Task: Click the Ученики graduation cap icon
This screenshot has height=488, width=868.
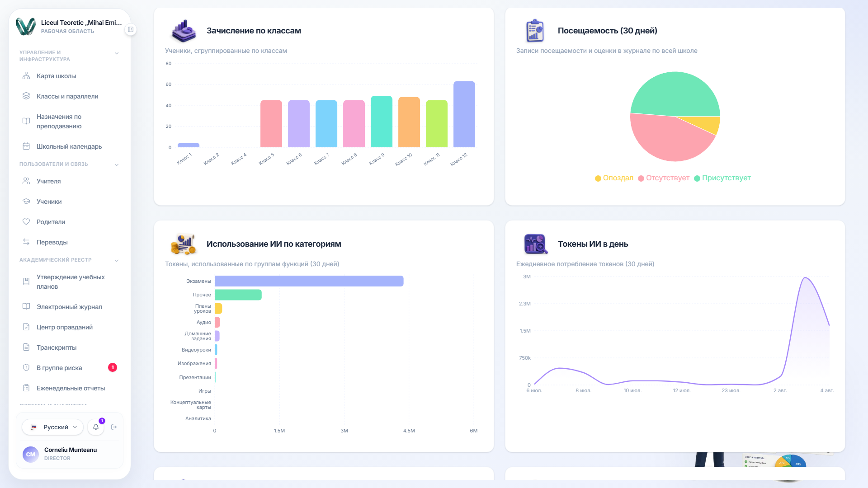Action: [x=26, y=202]
